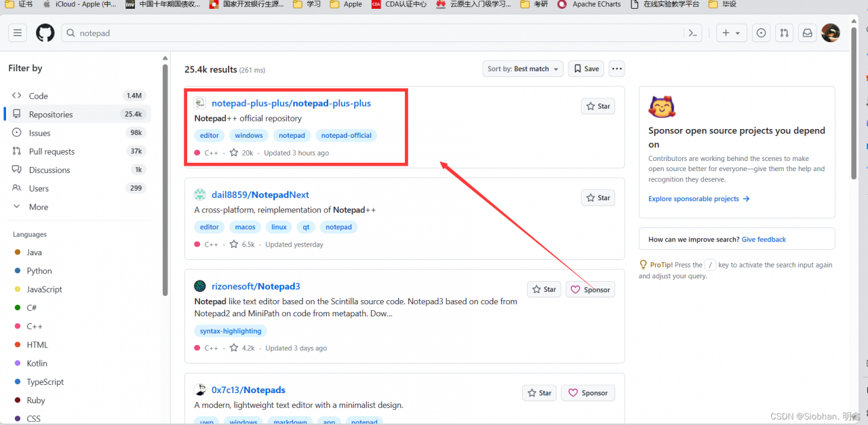Viewport: 868px width, 425px height.
Task: Open the user profile avatar menu
Action: [831, 33]
